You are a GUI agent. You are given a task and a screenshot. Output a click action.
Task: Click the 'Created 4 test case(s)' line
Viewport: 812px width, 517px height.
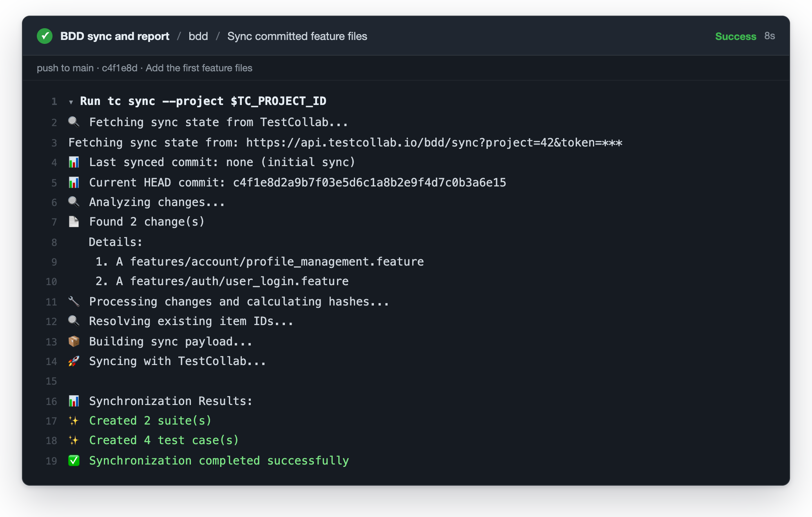point(164,440)
